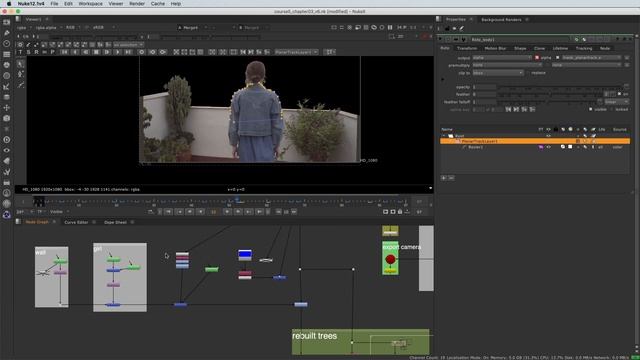Open the output channel dropdown
This screenshot has height=360, width=640.
pyautogui.click(x=502, y=58)
